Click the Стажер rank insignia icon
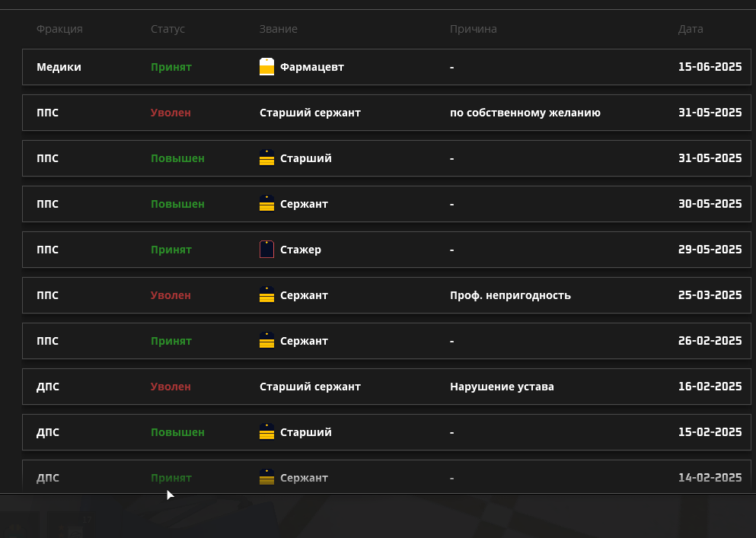The image size is (756, 538). click(266, 250)
